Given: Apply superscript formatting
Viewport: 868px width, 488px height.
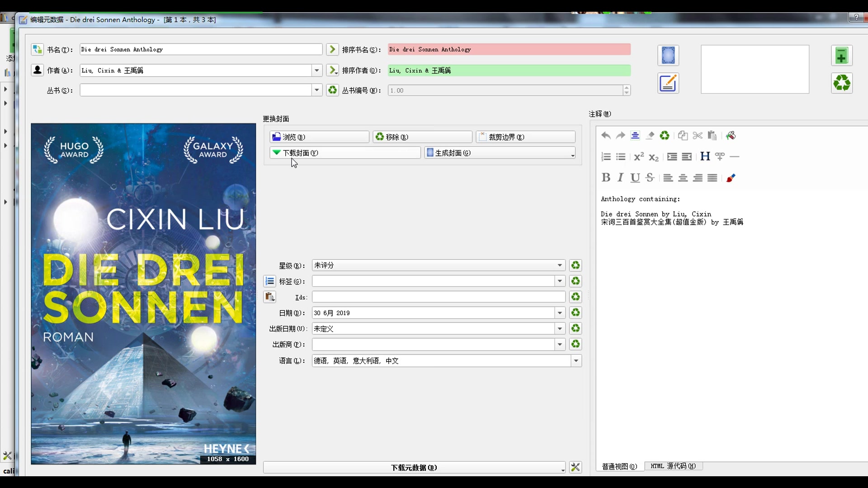Looking at the screenshot, I should (639, 157).
